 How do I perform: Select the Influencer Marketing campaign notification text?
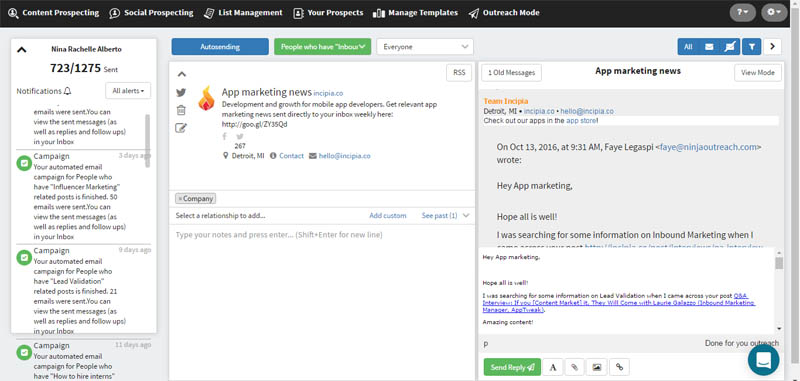[81, 201]
